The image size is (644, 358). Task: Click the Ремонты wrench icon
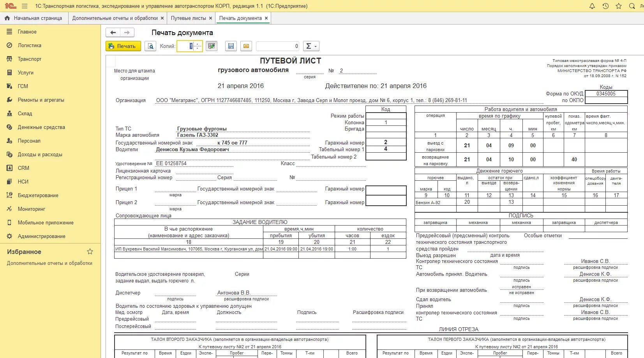9,100
